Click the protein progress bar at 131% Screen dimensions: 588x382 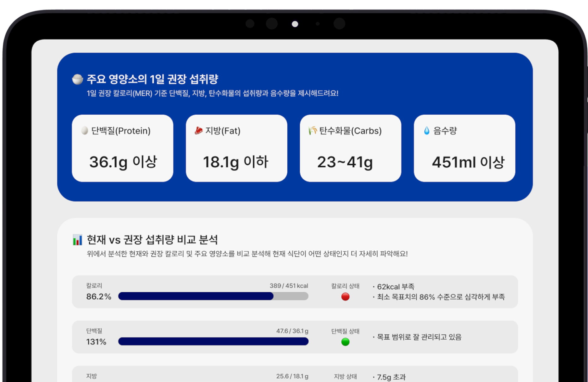coord(213,341)
